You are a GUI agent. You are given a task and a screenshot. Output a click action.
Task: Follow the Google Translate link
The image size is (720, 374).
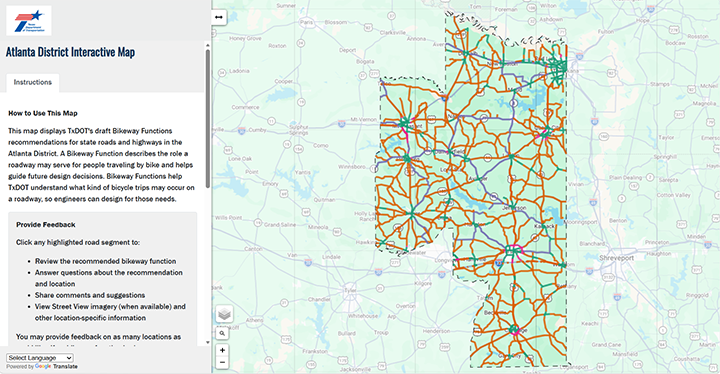click(x=56, y=367)
